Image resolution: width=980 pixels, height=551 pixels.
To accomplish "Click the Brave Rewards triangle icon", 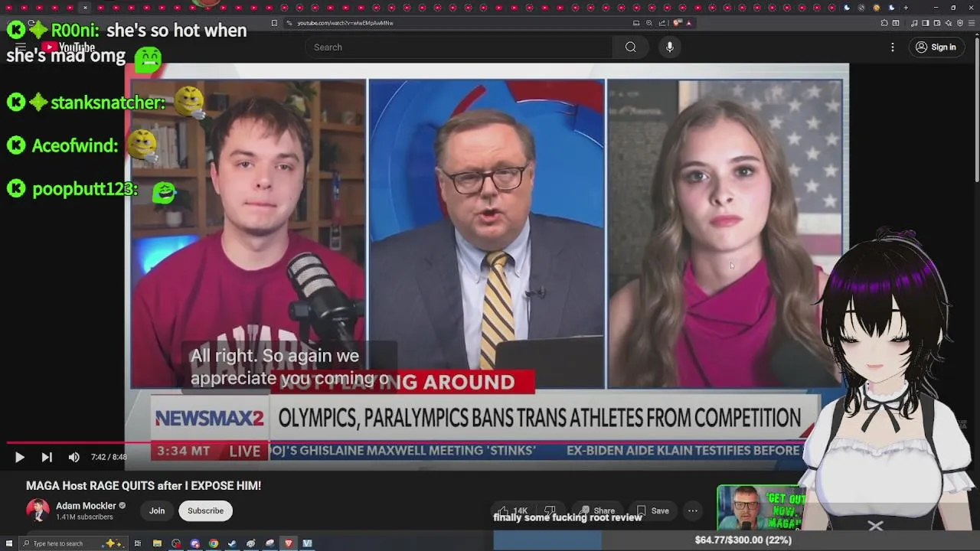I will tap(689, 23).
